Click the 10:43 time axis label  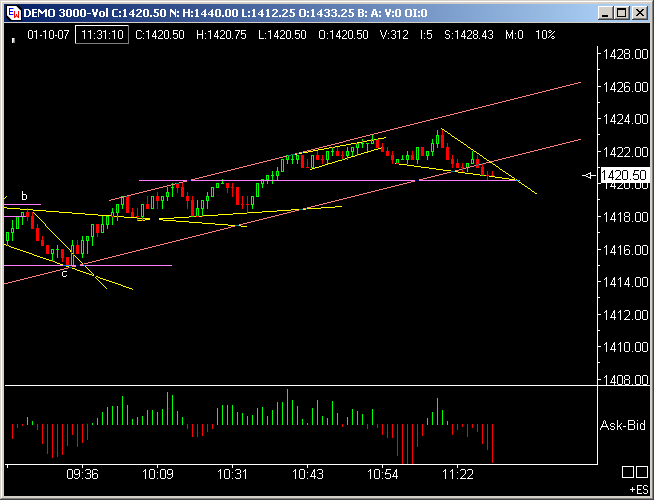coord(307,474)
